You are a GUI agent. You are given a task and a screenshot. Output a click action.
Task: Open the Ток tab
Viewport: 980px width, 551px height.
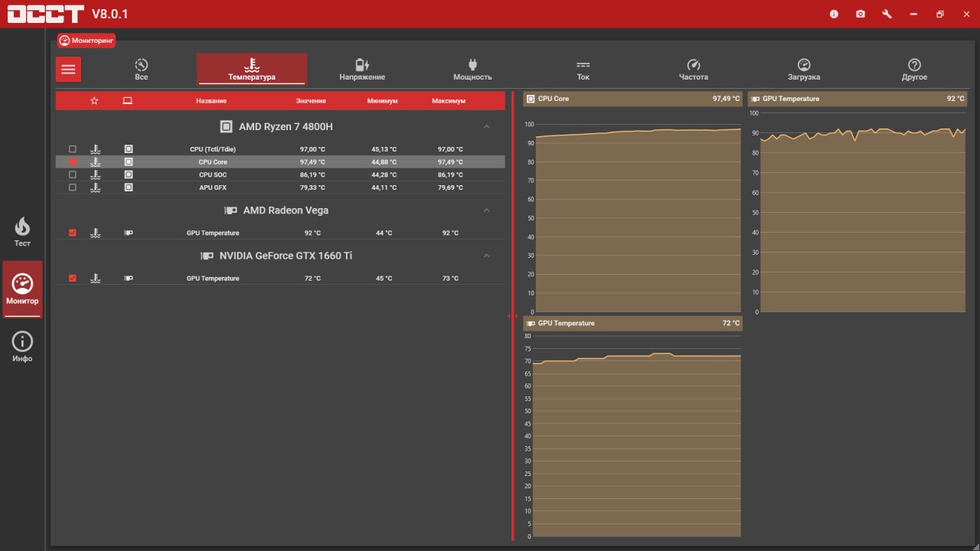(583, 69)
